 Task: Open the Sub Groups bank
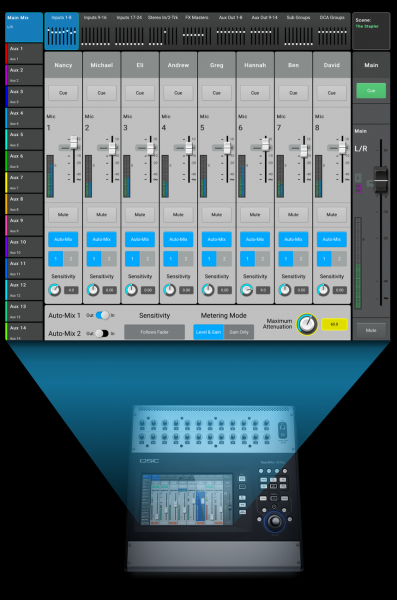pos(298,31)
